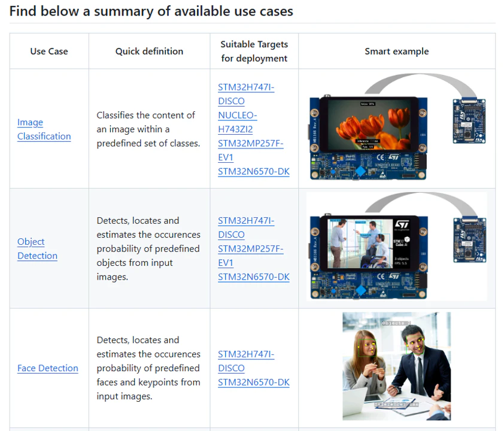Click the camera module image in Image Classification row

pos(469,120)
